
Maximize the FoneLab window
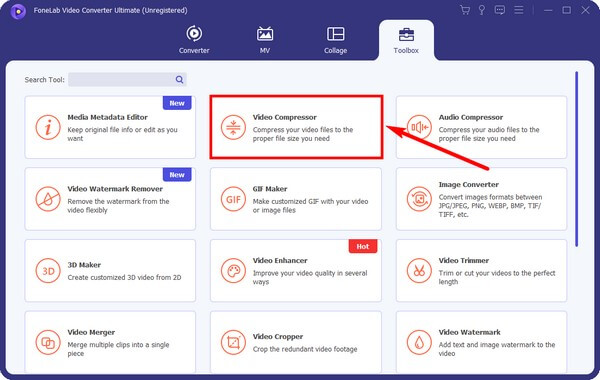tap(567, 10)
